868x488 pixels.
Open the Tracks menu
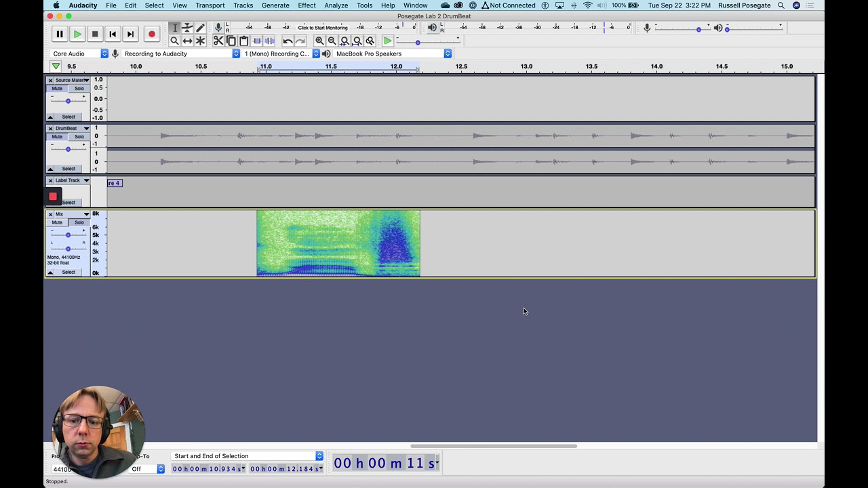click(243, 5)
